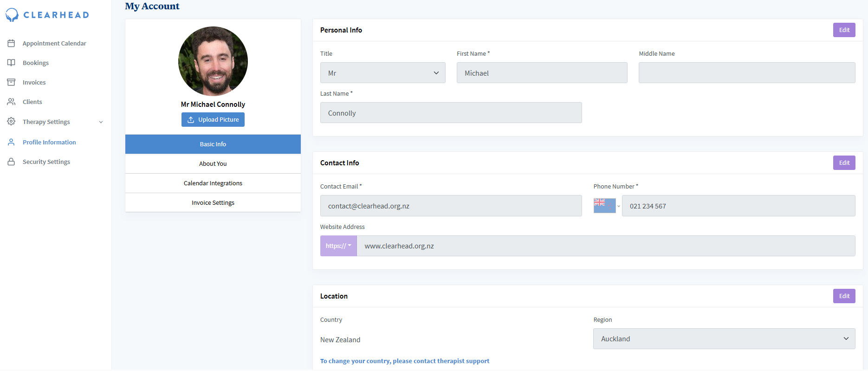Click the Security Settings lock icon
The width and height of the screenshot is (868, 371).
click(x=11, y=162)
